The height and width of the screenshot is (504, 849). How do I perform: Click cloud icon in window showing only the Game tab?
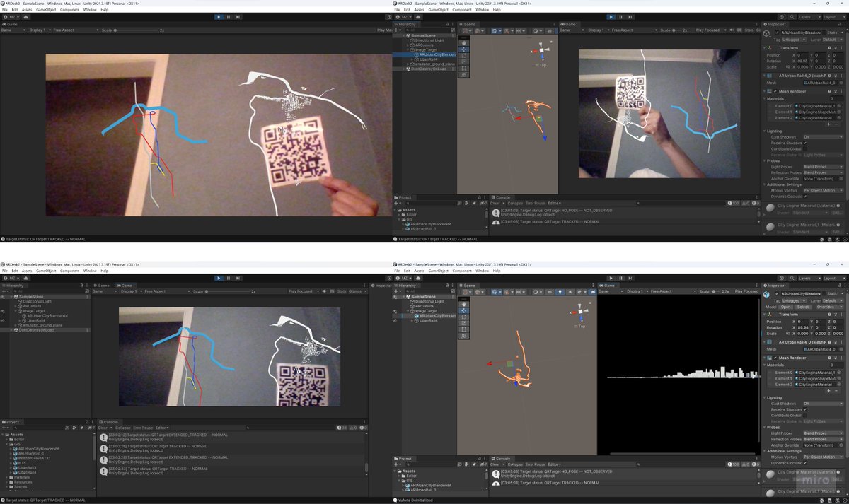[x=25, y=17]
